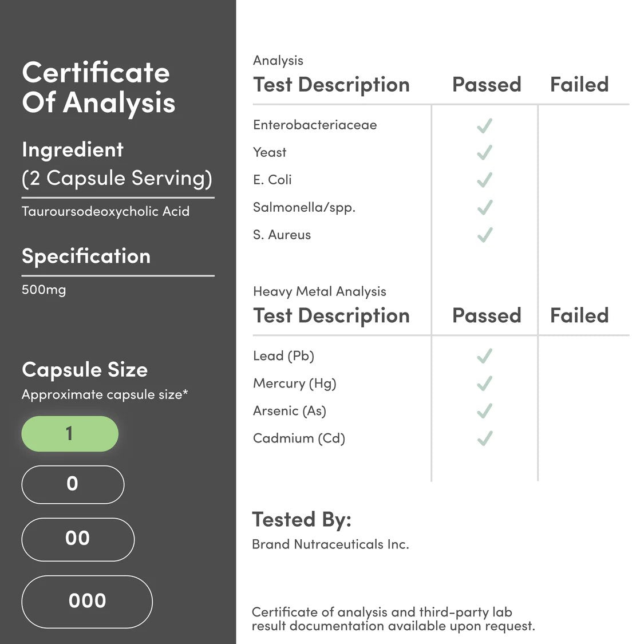This screenshot has height=644, width=644.
Task: Click the Enterobacteriaceae passed checkmark
Action: [484, 125]
